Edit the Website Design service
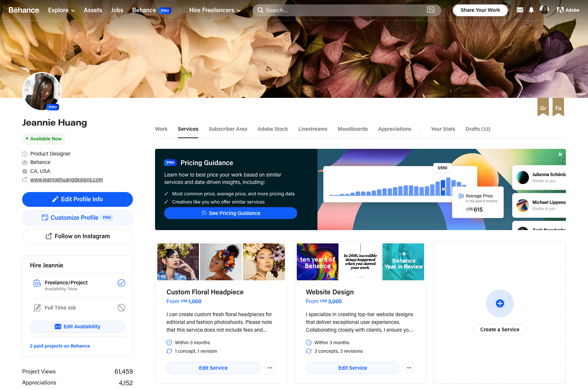Viewport: 588px width, 390px height. click(x=353, y=368)
